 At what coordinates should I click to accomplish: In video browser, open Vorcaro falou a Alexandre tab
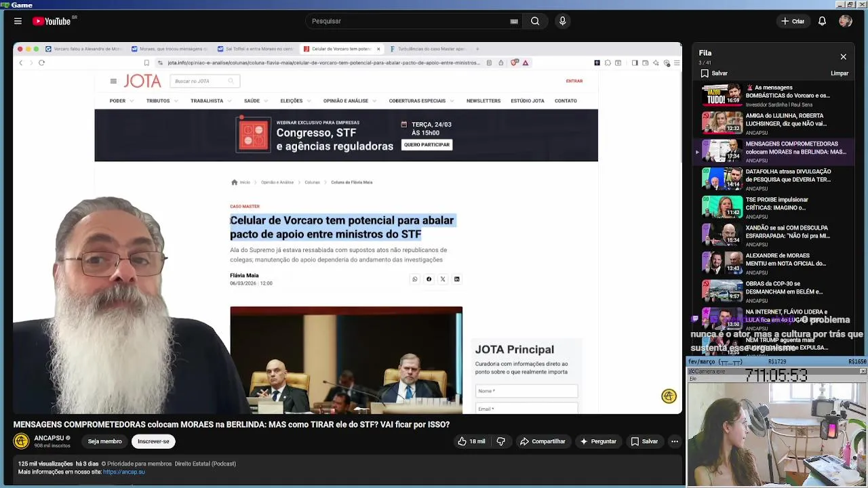[84, 49]
